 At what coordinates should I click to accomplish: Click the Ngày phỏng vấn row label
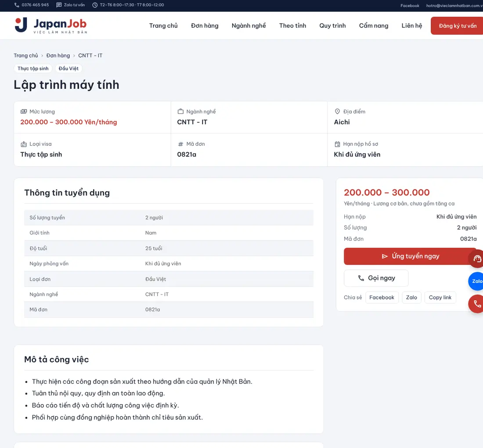tap(49, 264)
